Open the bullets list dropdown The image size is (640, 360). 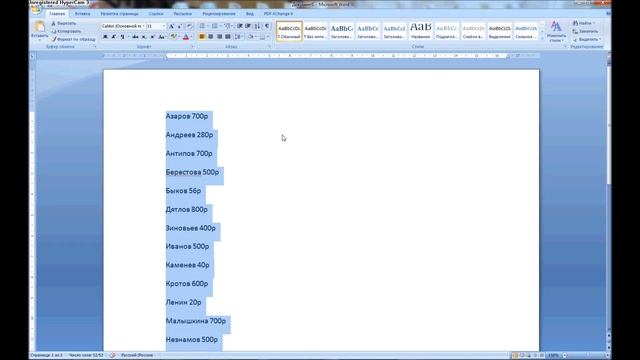pos(207,26)
